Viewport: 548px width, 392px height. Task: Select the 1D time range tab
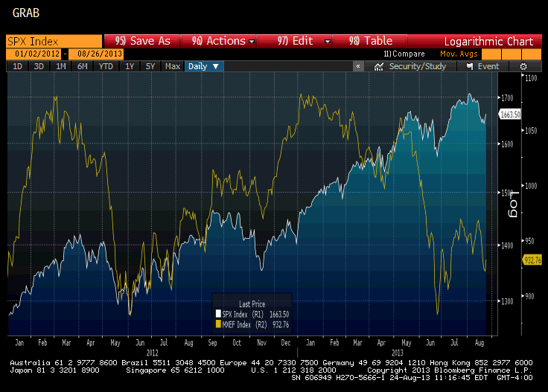(17, 66)
